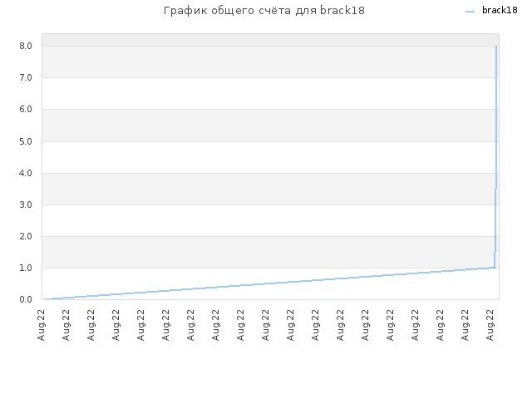Click the 6.0 y-axis label
The width and height of the screenshot is (532, 399).
[x=26, y=109]
